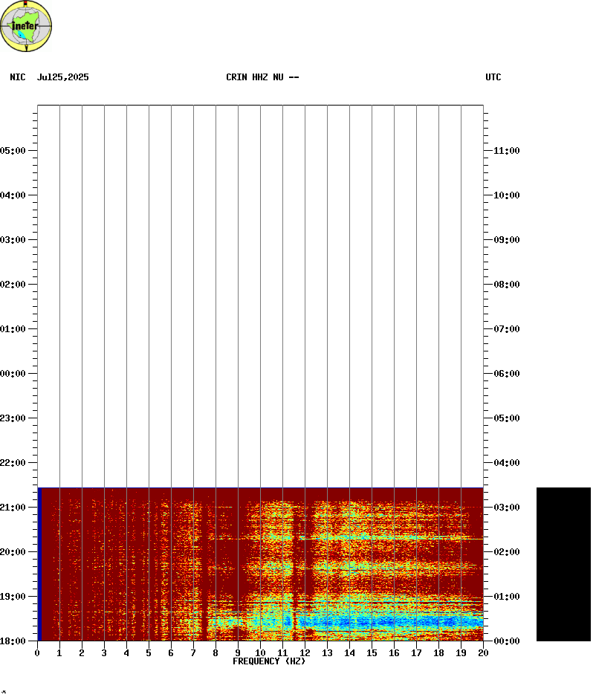
Task: Click frequency axis tick label 13
Action: tap(327, 653)
